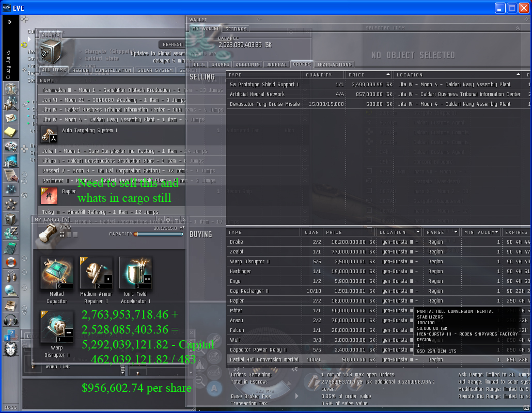The width and height of the screenshot is (532, 413).
Task: Click the Calculator icon in sidebar
Action: (x=10, y=248)
